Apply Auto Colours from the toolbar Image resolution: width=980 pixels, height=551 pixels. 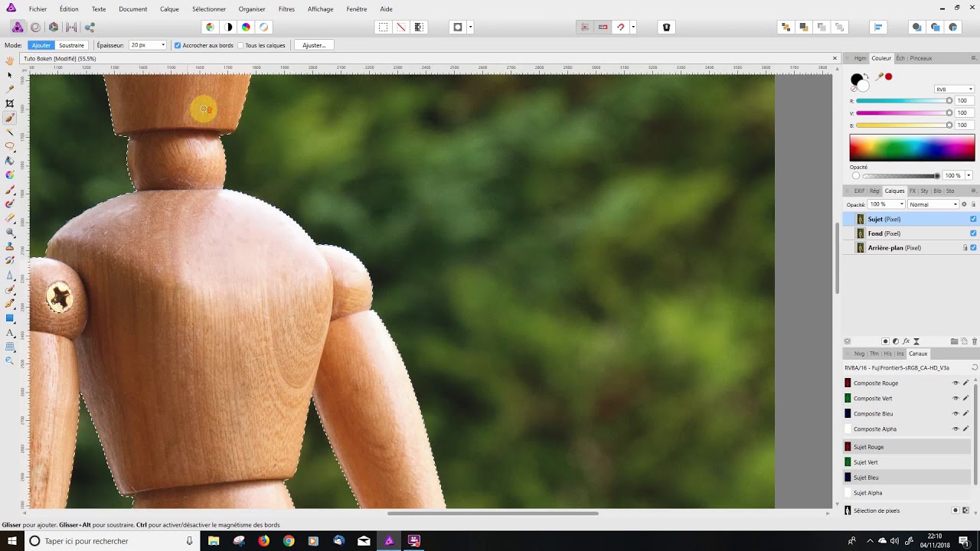pos(246,27)
